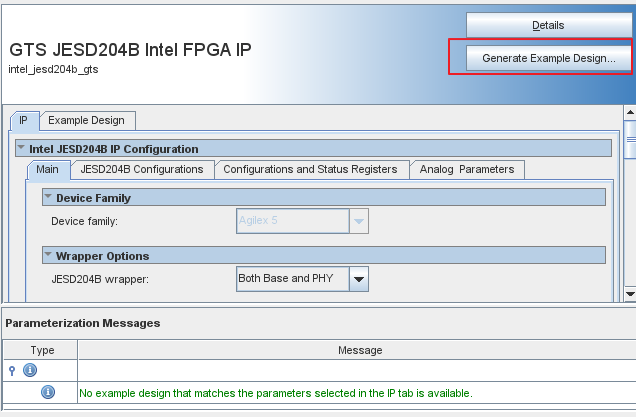Click the info icon in the first message row
This screenshot has width=636, height=417.
tap(30, 370)
